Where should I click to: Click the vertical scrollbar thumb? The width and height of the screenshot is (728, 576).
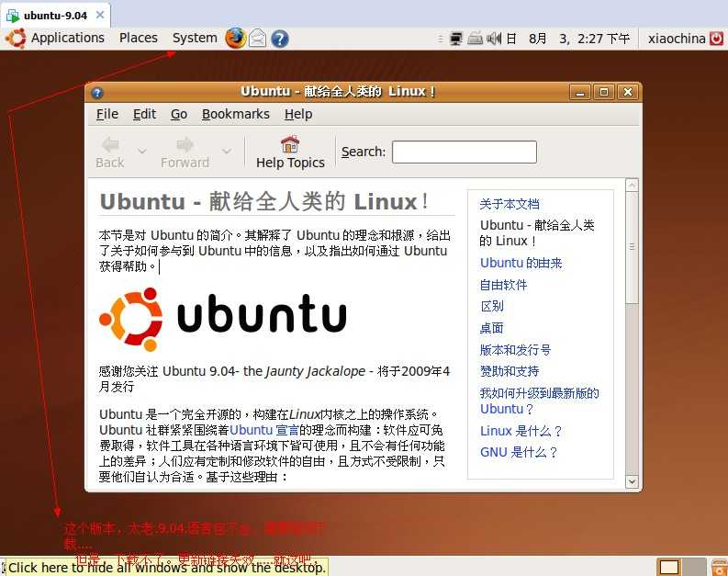click(x=632, y=248)
